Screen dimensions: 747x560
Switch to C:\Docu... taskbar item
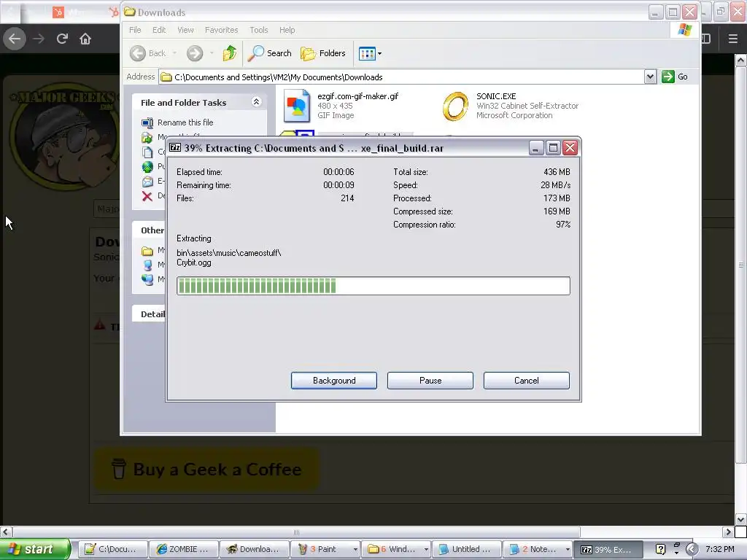pos(112,549)
